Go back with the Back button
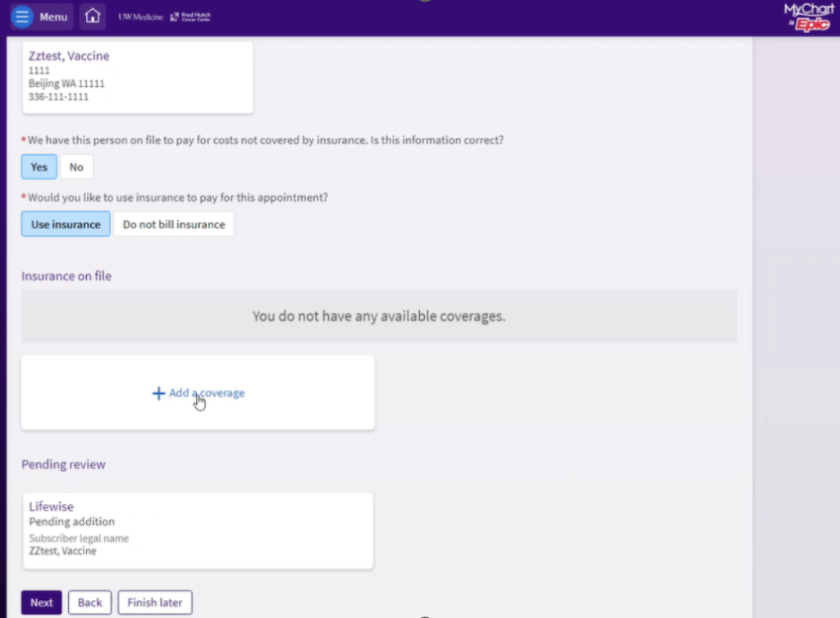 coord(89,602)
